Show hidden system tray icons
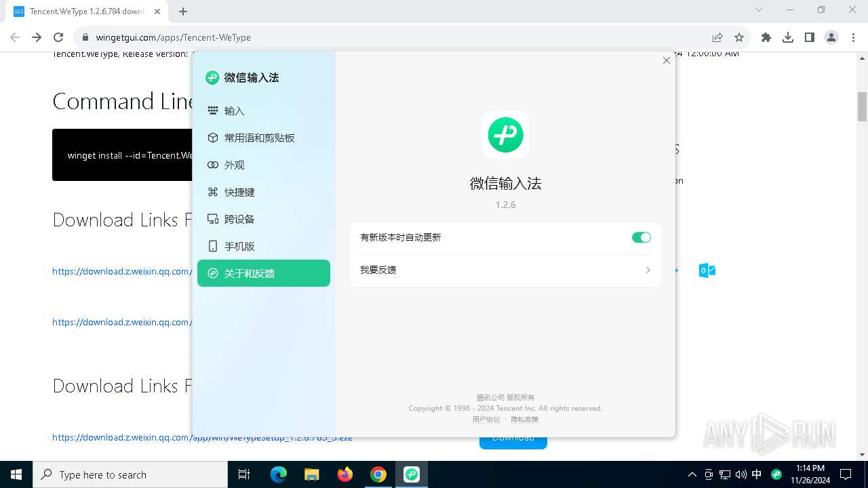The width and height of the screenshot is (868, 488). pyautogui.click(x=692, y=474)
